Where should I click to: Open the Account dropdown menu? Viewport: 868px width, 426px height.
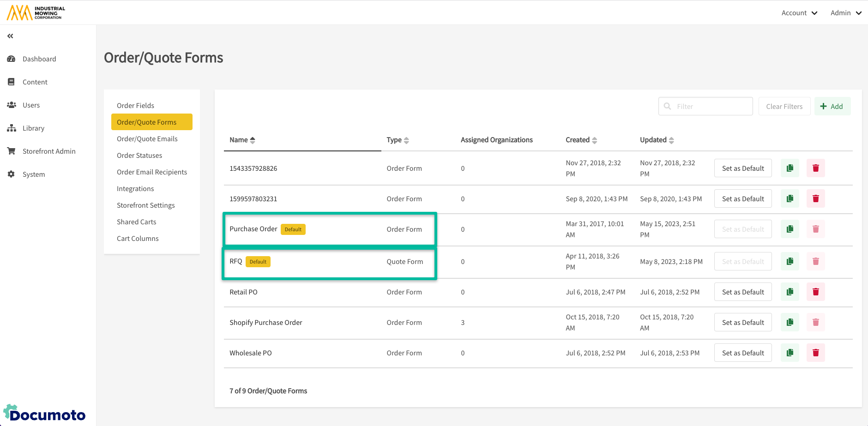(x=799, y=13)
